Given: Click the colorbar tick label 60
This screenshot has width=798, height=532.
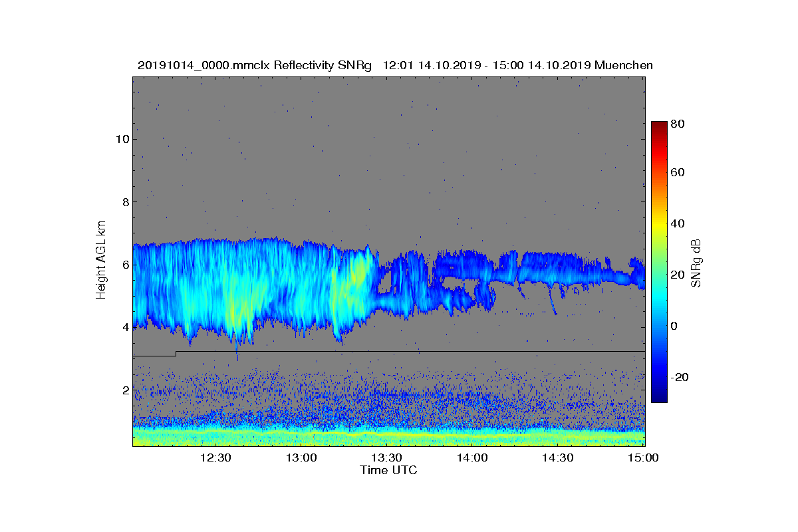Looking at the screenshot, I should pyautogui.click(x=678, y=173).
